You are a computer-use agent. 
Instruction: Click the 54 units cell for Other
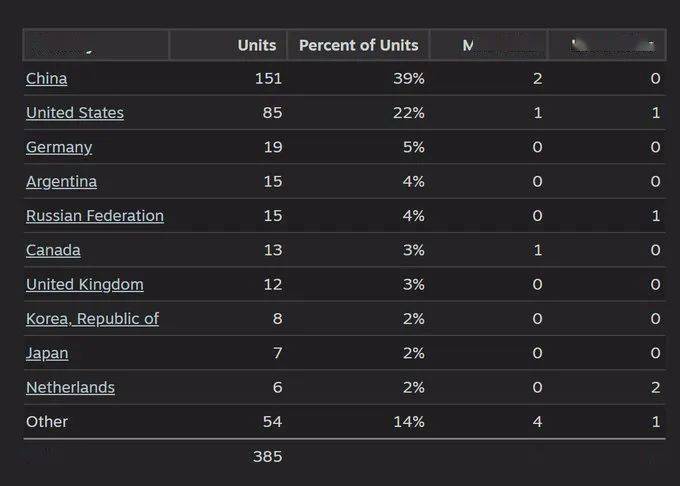(271, 421)
